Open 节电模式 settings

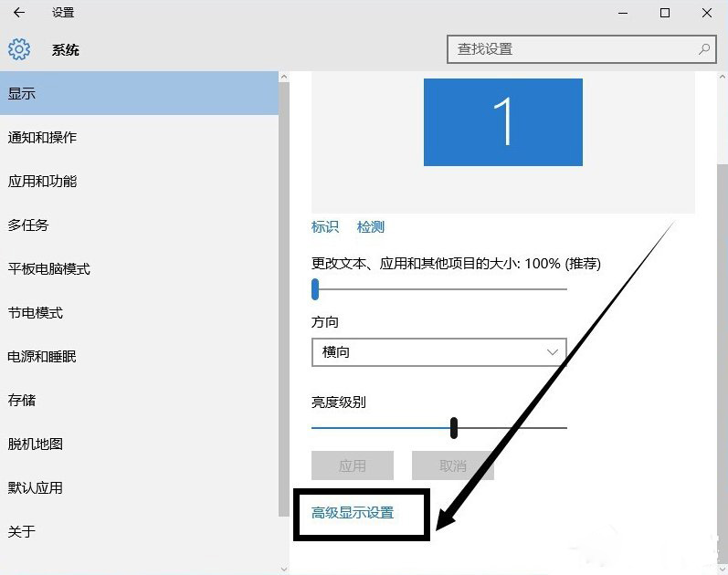(36, 313)
